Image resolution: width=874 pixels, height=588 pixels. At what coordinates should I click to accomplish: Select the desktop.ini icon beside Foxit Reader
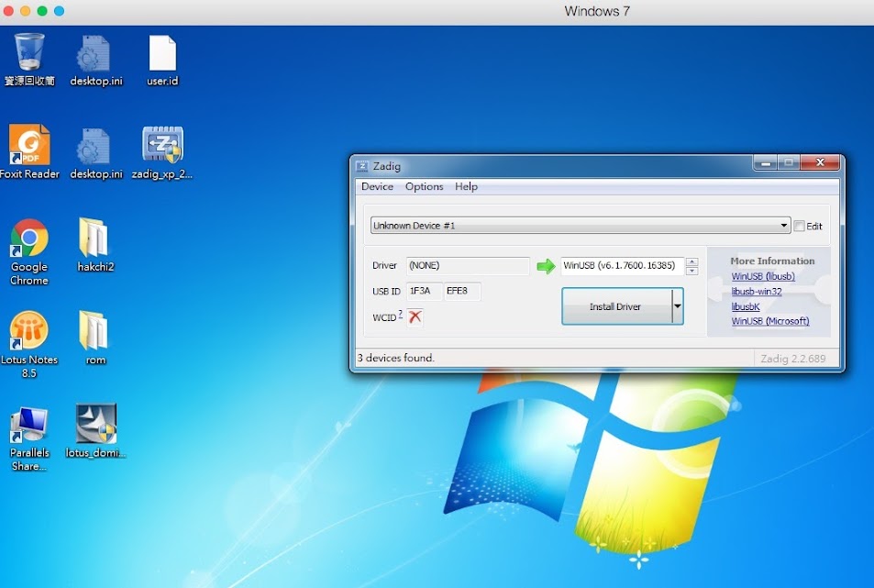tap(95, 152)
